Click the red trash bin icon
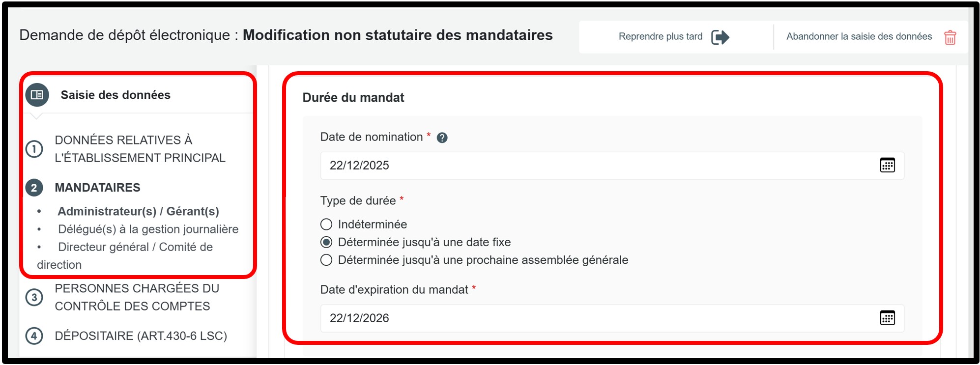 tap(950, 37)
